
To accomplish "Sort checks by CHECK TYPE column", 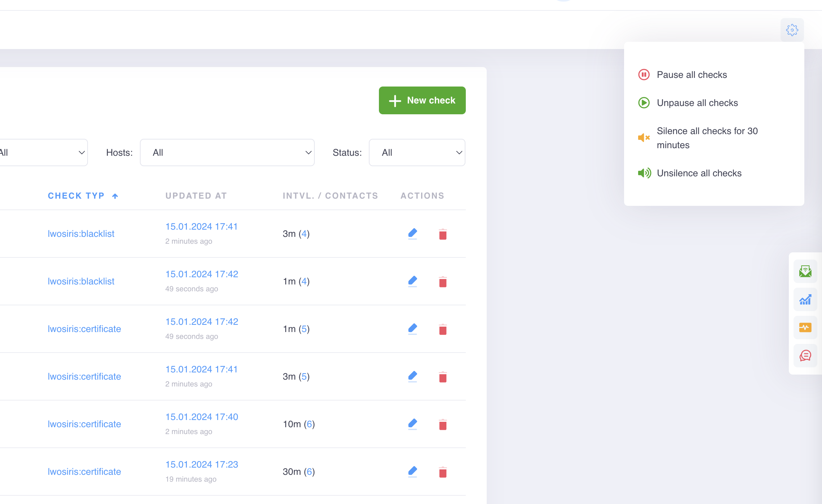I will click(x=83, y=195).
